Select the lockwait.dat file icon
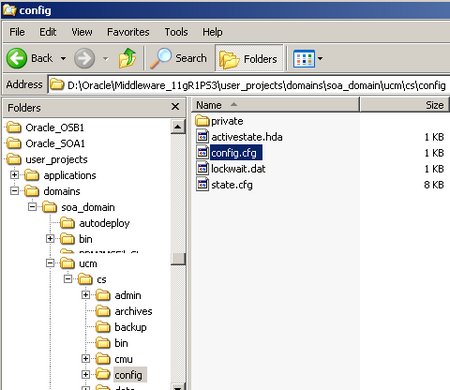450x390 pixels. (202, 168)
